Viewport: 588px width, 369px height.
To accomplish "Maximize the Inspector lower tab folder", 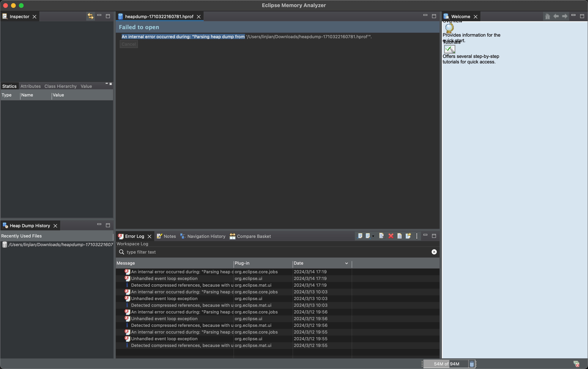I will [x=111, y=84].
